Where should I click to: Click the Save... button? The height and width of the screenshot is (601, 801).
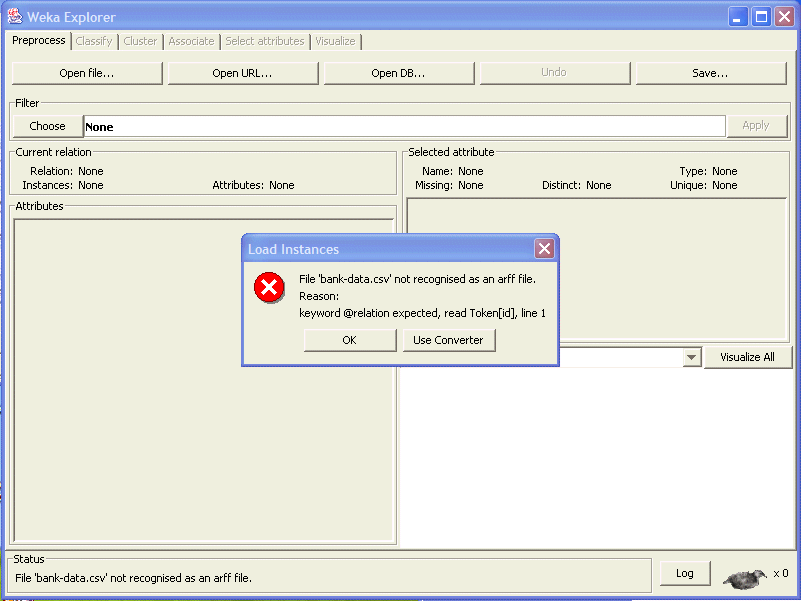point(710,73)
